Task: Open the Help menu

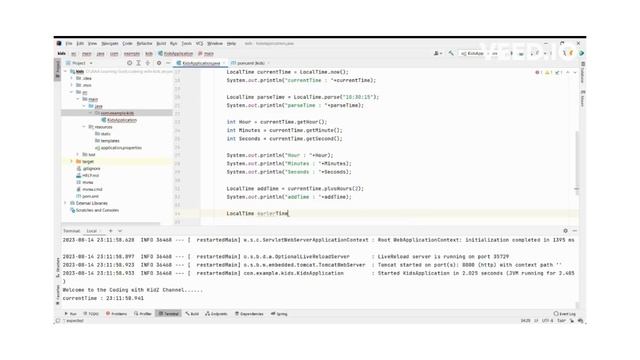Action: tap(231, 43)
